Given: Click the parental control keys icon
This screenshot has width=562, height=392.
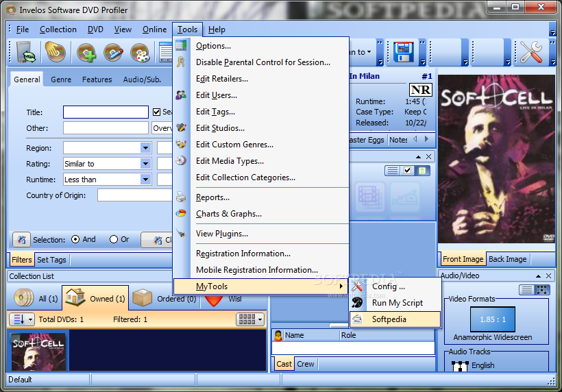Looking at the screenshot, I should click(x=181, y=62).
